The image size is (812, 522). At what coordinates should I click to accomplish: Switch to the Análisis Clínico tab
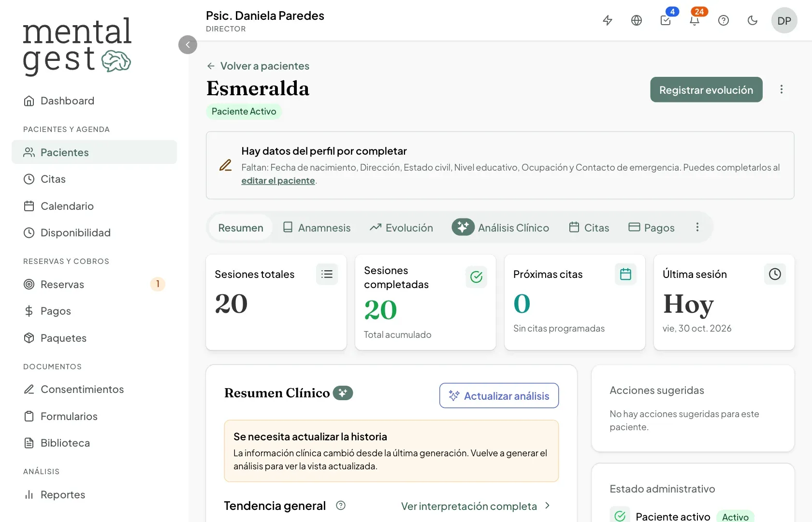(501, 228)
